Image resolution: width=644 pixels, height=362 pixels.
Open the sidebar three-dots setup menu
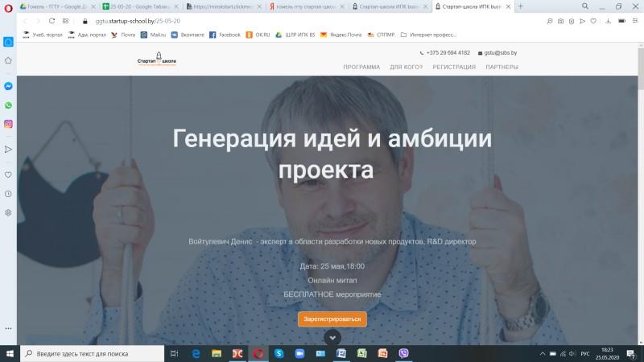point(8,328)
